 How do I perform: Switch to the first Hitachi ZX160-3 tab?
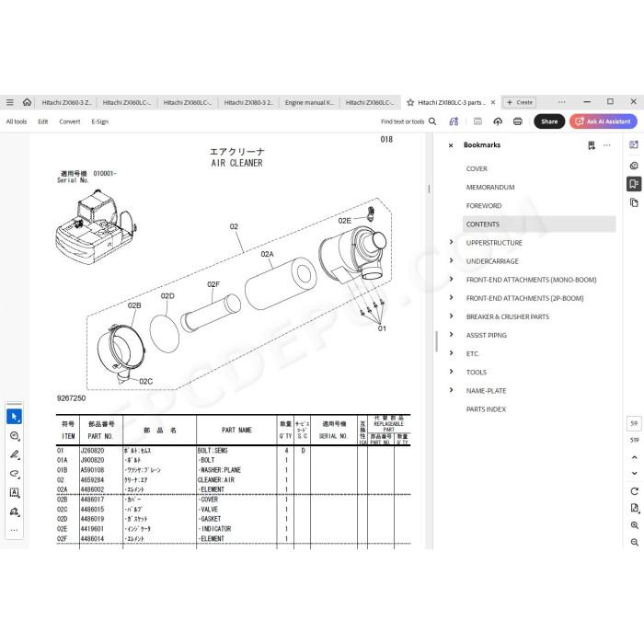66,103
